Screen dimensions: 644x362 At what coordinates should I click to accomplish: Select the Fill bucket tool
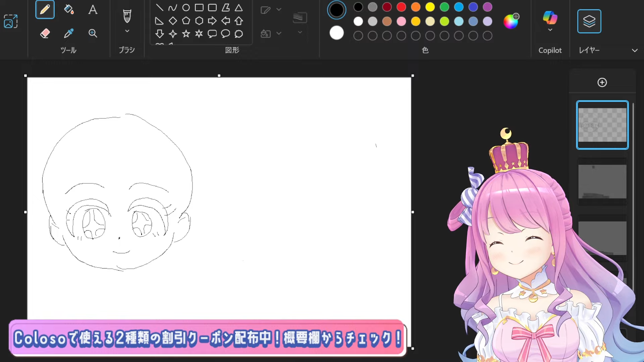(x=69, y=9)
